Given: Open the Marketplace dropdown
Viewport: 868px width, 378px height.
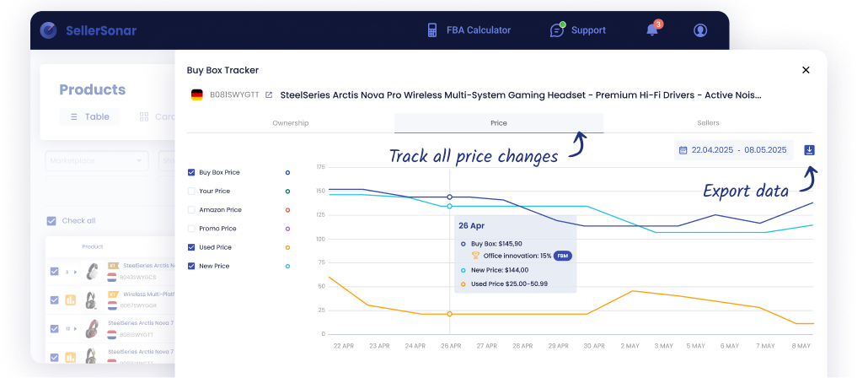Looking at the screenshot, I should tap(97, 160).
